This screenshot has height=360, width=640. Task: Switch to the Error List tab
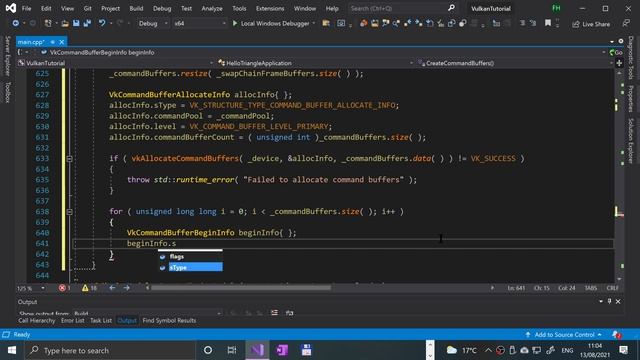coord(73,321)
